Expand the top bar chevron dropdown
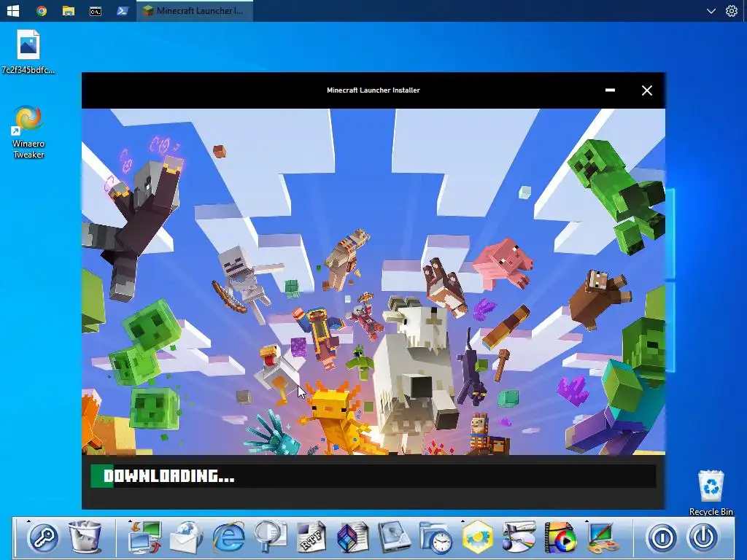This screenshot has width=747, height=560. tap(711, 10)
